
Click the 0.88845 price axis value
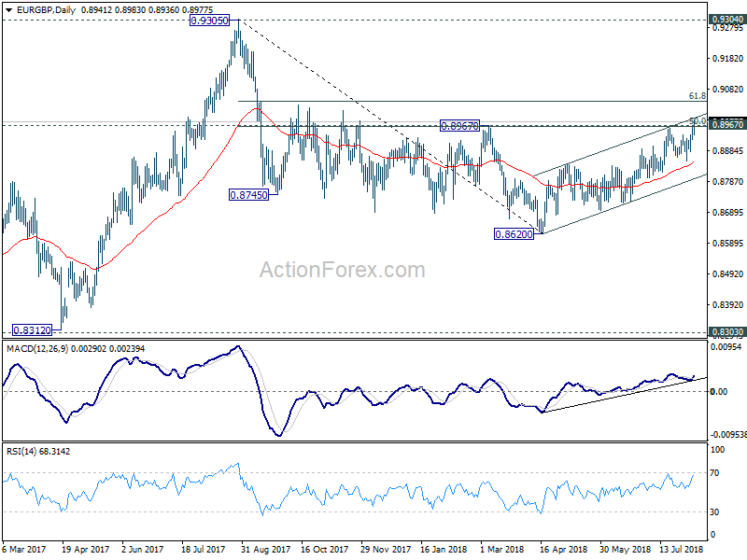tap(727, 151)
